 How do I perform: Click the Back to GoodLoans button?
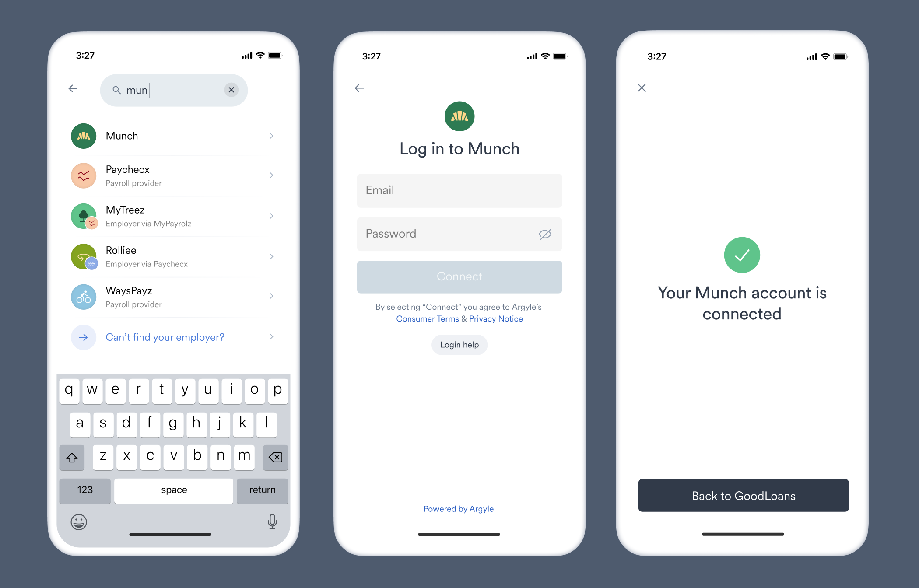pyautogui.click(x=744, y=496)
